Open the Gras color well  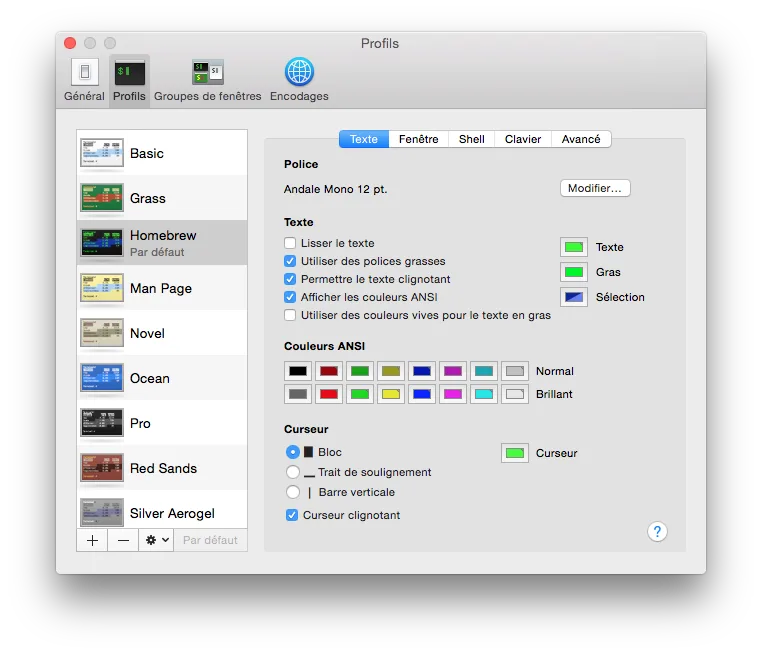(574, 272)
